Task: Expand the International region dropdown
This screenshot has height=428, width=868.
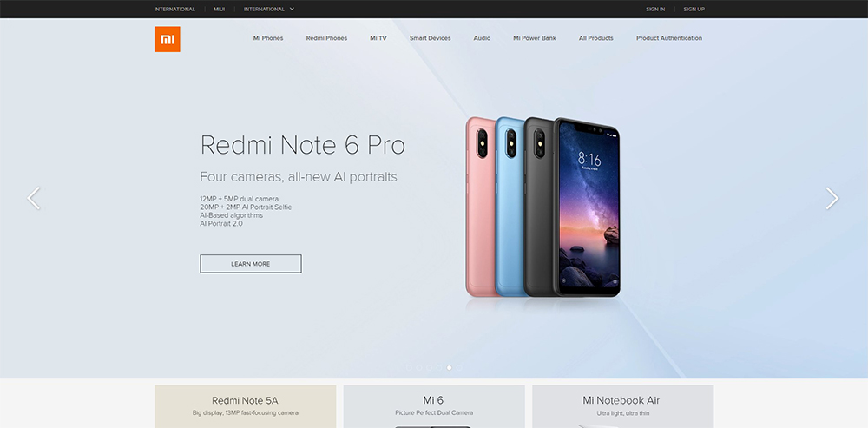Action: pyautogui.click(x=269, y=9)
